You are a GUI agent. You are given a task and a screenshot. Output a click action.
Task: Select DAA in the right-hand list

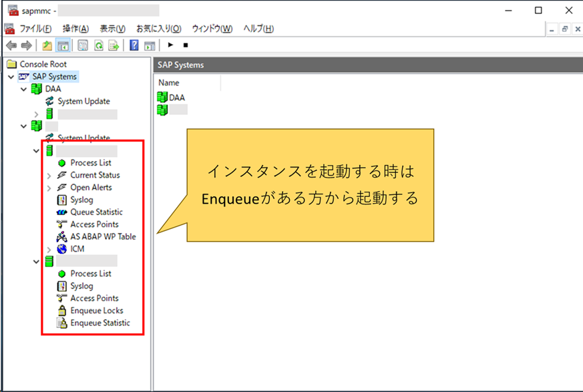coord(176,97)
